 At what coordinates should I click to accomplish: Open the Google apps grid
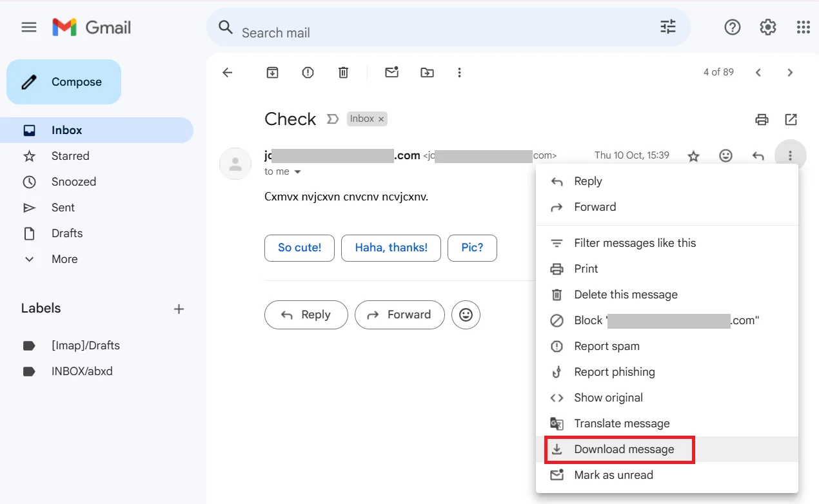[803, 27]
